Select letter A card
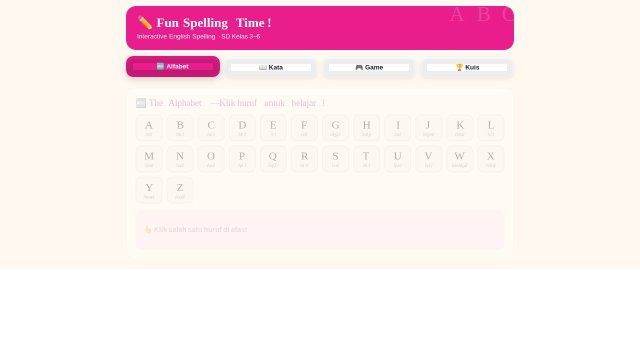The width and height of the screenshot is (640, 360). (149, 128)
